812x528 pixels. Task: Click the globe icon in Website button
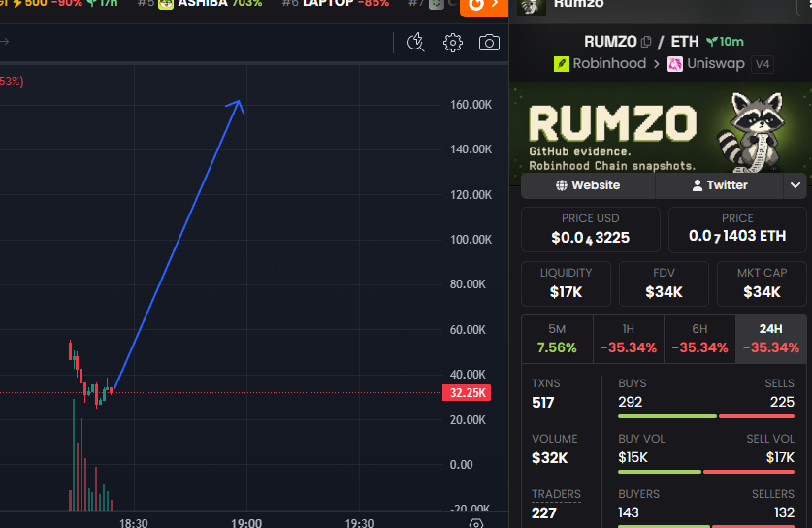[562, 185]
